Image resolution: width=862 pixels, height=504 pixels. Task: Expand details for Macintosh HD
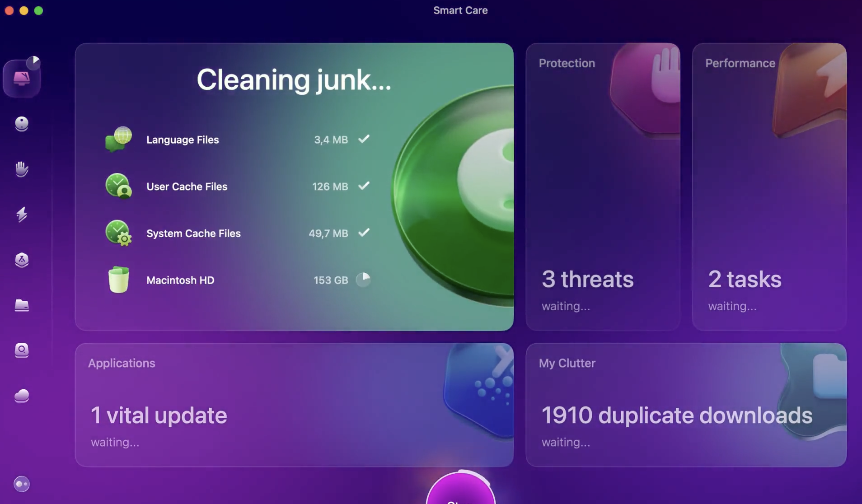click(x=180, y=280)
